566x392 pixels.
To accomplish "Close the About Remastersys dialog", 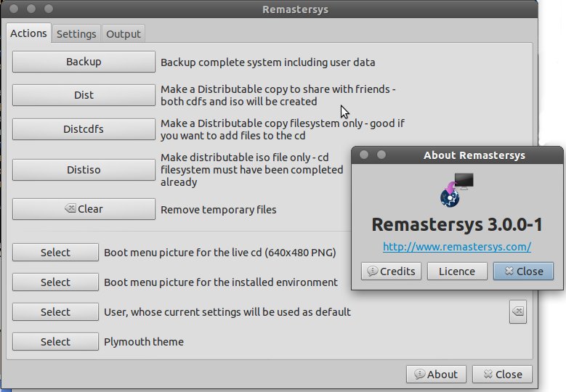I will (523, 271).
